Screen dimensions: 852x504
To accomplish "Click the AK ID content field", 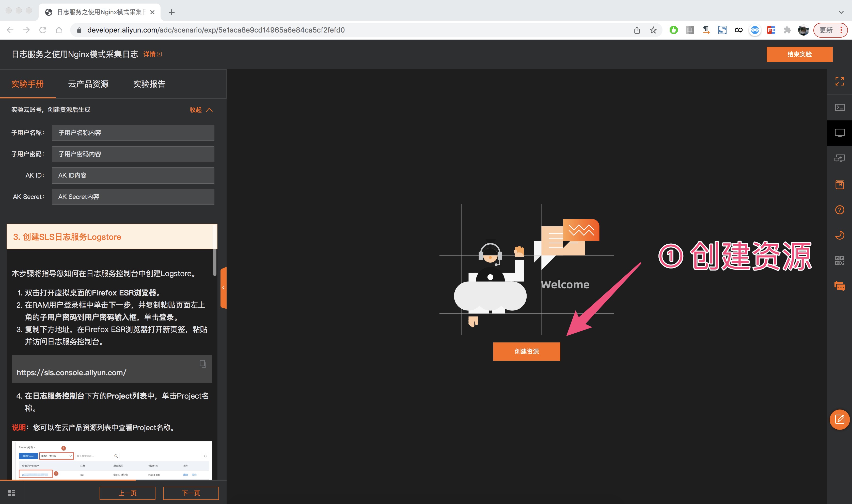I will (x=133, y=176).
